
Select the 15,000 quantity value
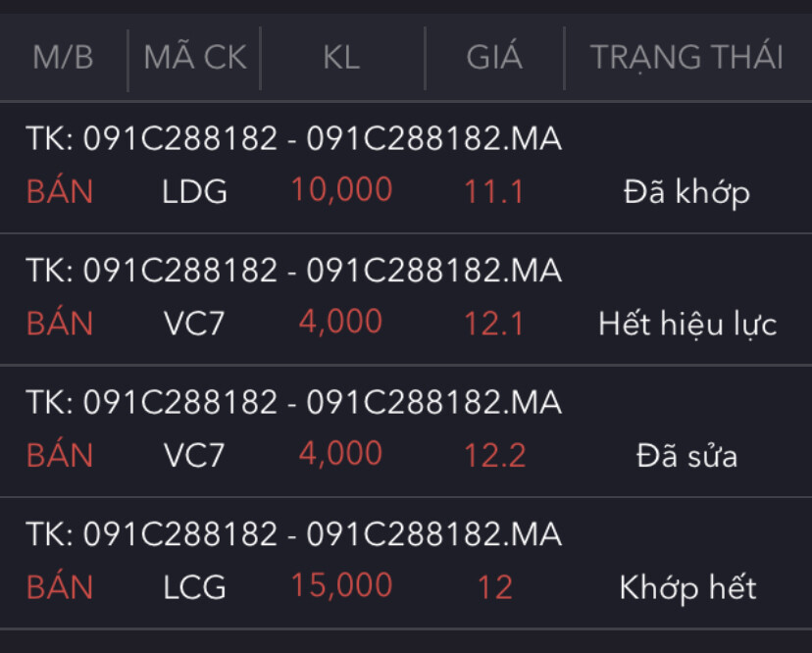[341, 586]
